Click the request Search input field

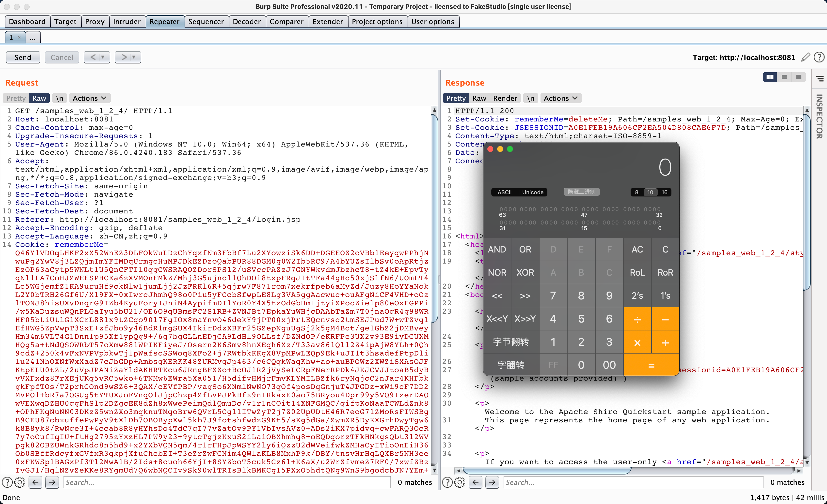pyautogui.click(x=226, y=482)
